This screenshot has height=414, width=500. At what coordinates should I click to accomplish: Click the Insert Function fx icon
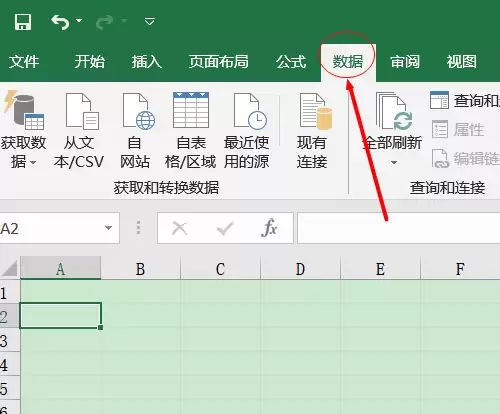point(269,228)
